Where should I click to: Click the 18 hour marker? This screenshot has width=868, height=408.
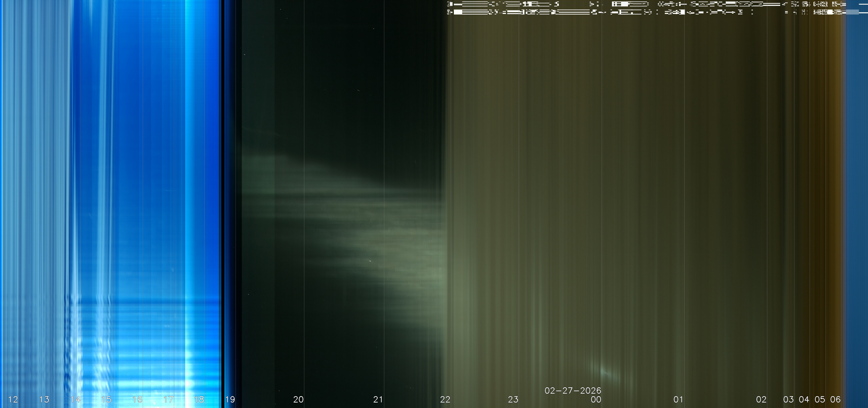(x=199, y=400)
